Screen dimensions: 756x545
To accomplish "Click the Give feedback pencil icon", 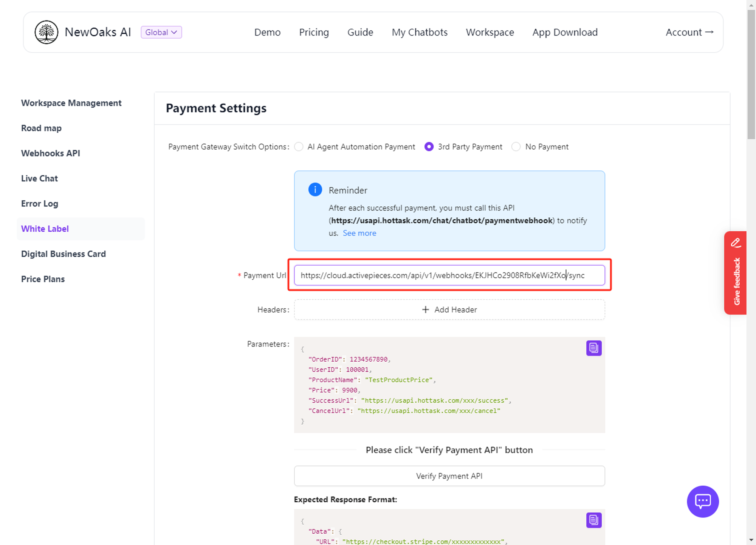I will pos(736,243).
